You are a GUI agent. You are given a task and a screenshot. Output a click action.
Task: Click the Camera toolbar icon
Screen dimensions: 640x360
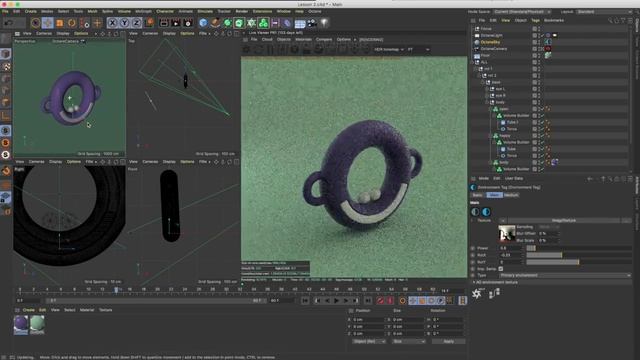(x=312, y=23)
